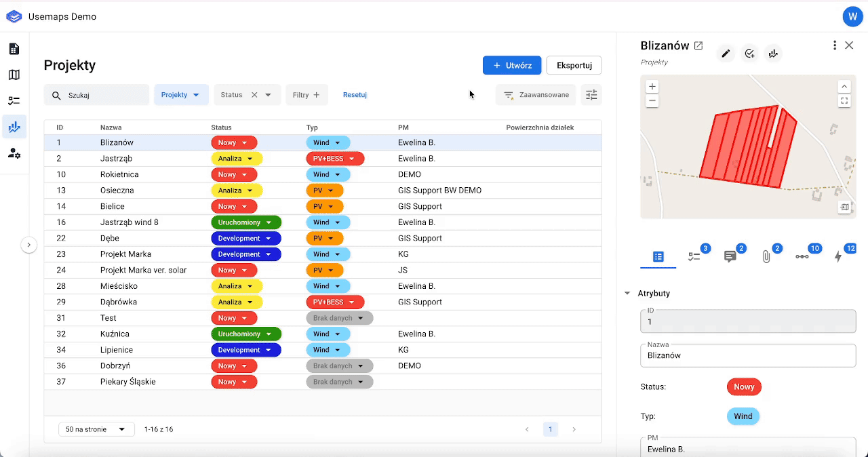Collapse the Atrybuty section

tap(627, 294)
